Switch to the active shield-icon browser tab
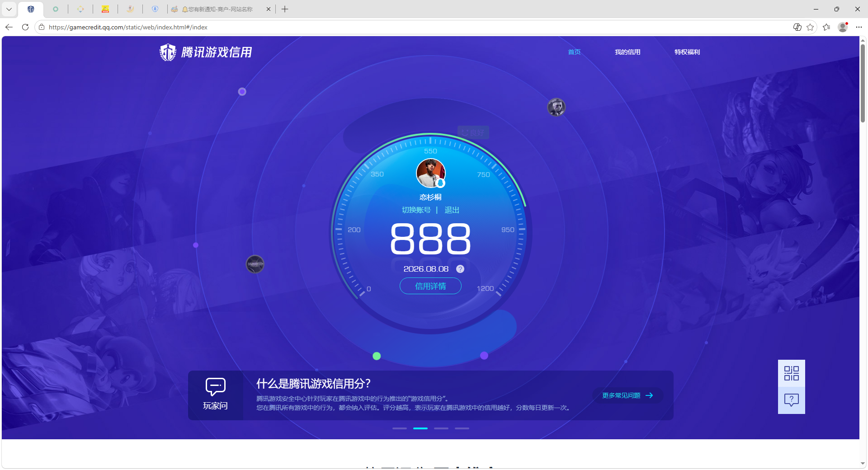This screenshot has width=868, height=470. coord(31,9)
